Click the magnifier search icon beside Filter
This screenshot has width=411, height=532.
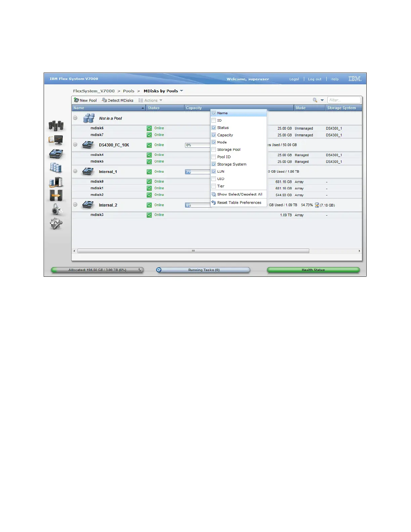click(315, 100)
